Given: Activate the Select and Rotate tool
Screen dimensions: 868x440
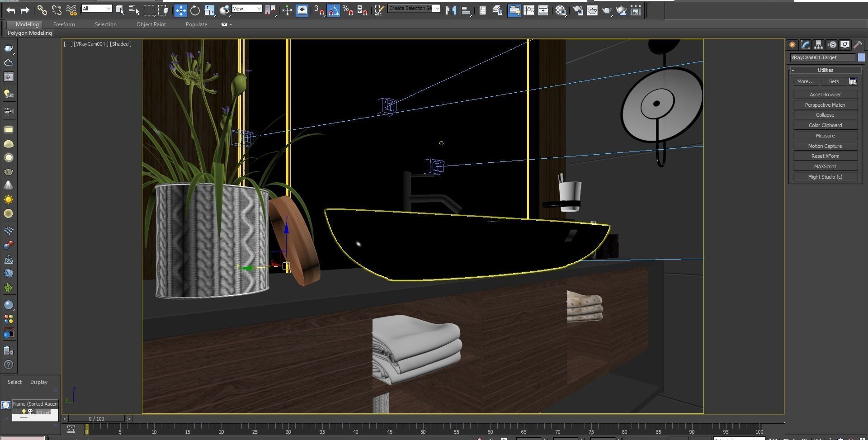Looking at the screenshot, I should 195,10.
